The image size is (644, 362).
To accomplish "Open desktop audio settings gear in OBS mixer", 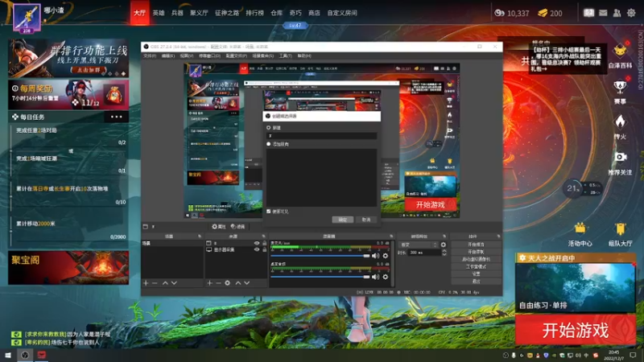I will pyautogui.click(x=386, y=277).
